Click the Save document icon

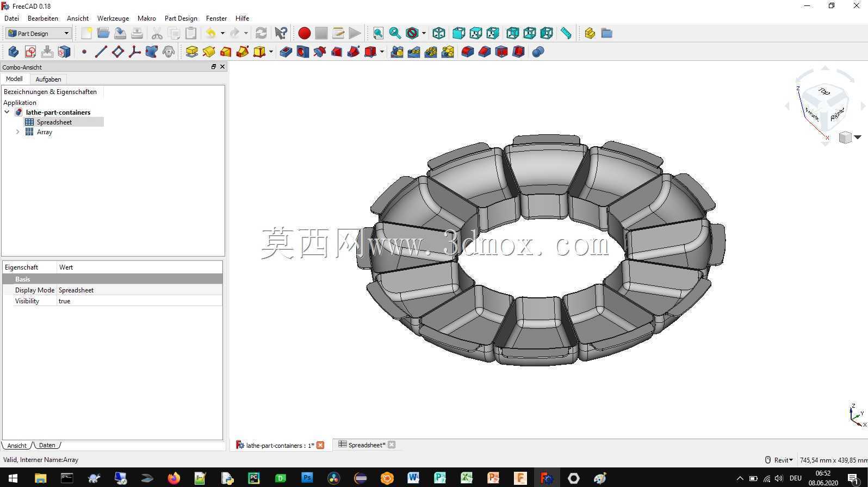coord(120,33)
